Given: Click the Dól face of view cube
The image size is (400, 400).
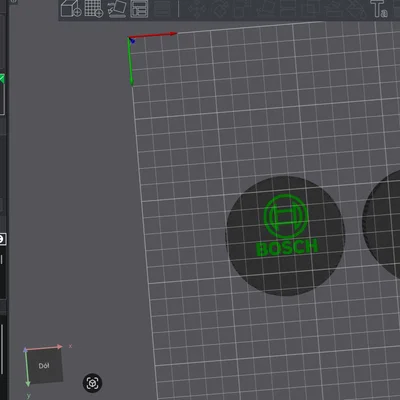Looking at the screenshot, I should [44, 366].
